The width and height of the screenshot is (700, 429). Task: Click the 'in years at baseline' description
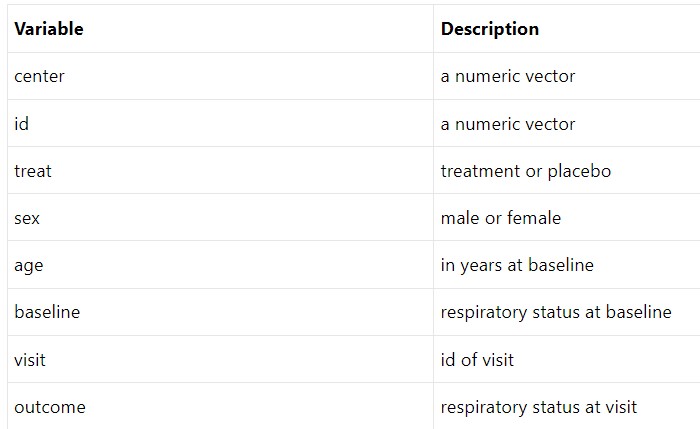coord(517,265)
